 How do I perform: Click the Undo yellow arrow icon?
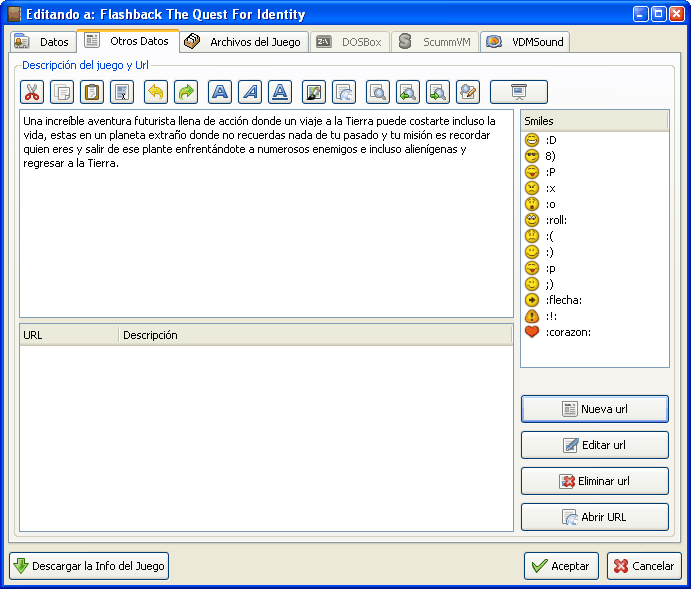pos(155,92)
